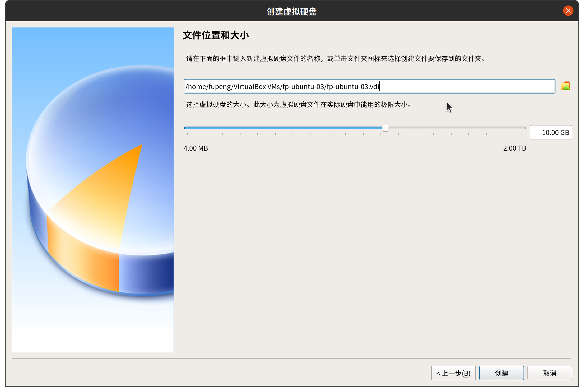Click the 文件位置和大小 heading

coord(216,35)
